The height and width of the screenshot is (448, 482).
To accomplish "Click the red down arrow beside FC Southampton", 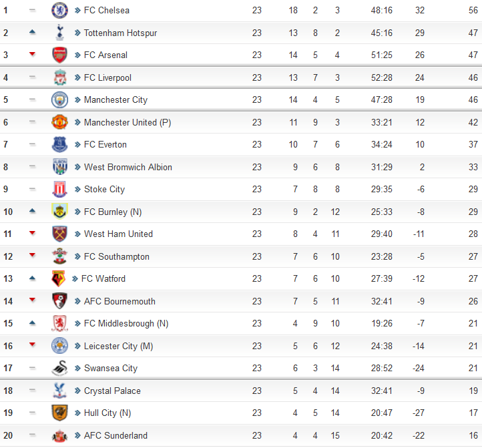I will 32,255.
